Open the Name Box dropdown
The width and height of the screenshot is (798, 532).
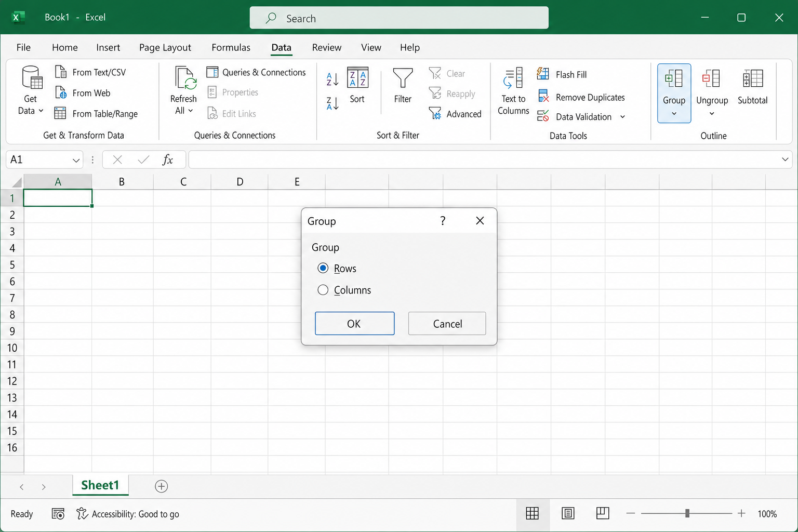[76, 160]
